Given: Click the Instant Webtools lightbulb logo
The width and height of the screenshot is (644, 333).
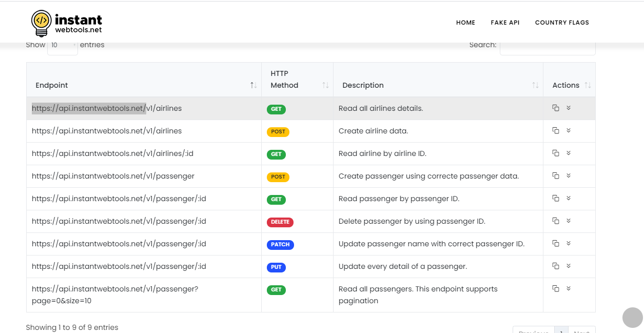Looking at the screenshot, I should [x=42, y=22].
